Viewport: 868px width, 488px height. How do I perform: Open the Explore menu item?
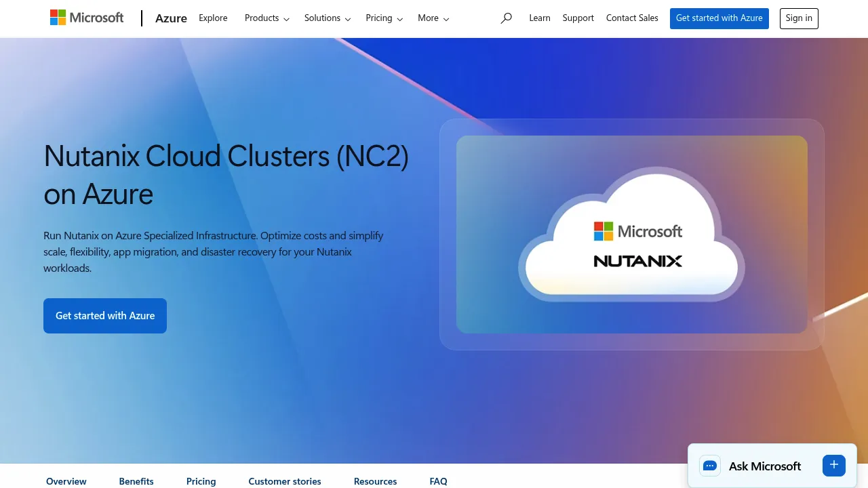coord(213,18)
